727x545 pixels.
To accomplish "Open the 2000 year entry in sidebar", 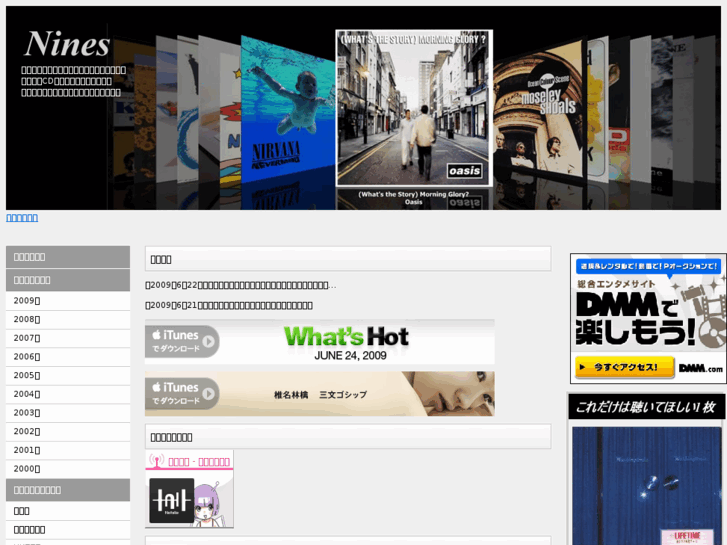I will [x=68, y=469].
